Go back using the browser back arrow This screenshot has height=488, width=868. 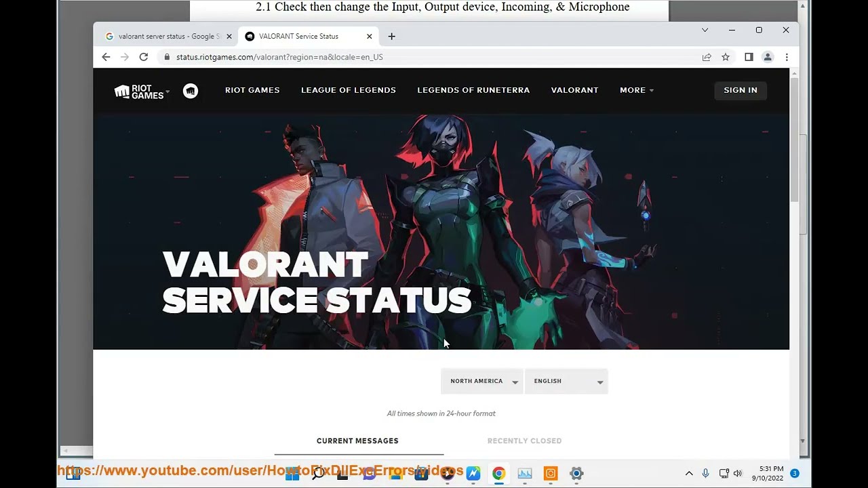click(x=106, y=57)
